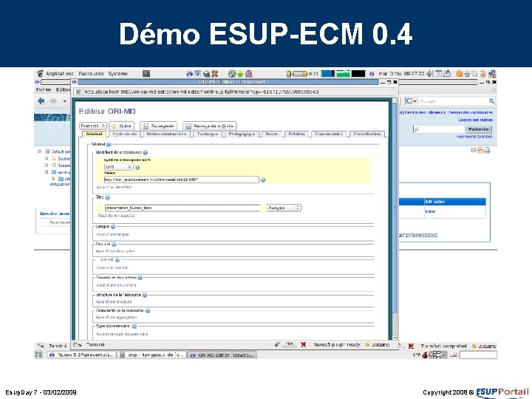Click help icon beside Granularité de la ressource
This screenshot has height=399, width=532.
click(148, 311)
